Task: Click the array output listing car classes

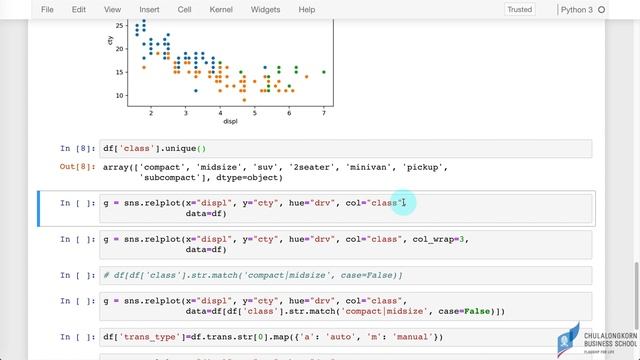Action: pyautogui.click(x=275, y=172)
